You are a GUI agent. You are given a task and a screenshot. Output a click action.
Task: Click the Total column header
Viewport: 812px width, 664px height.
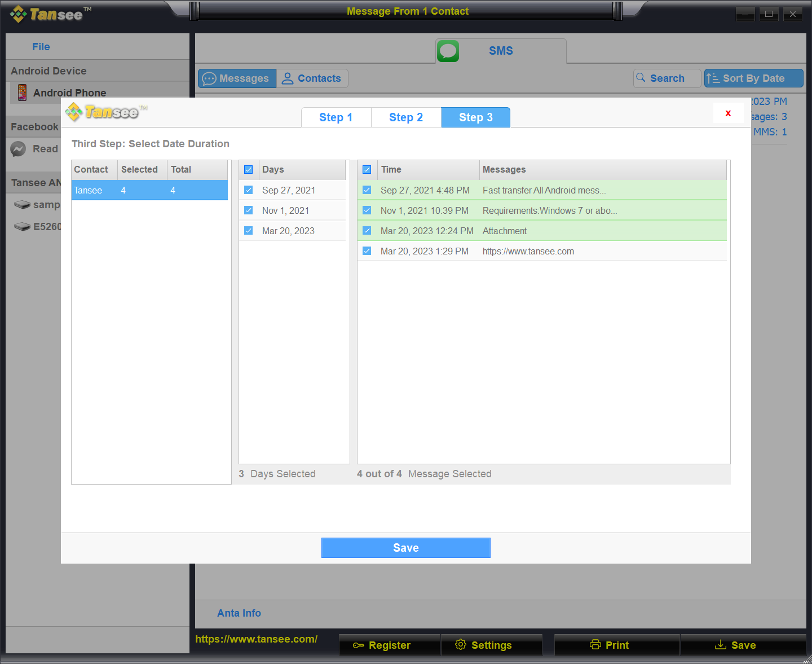[x=197, y=169]
